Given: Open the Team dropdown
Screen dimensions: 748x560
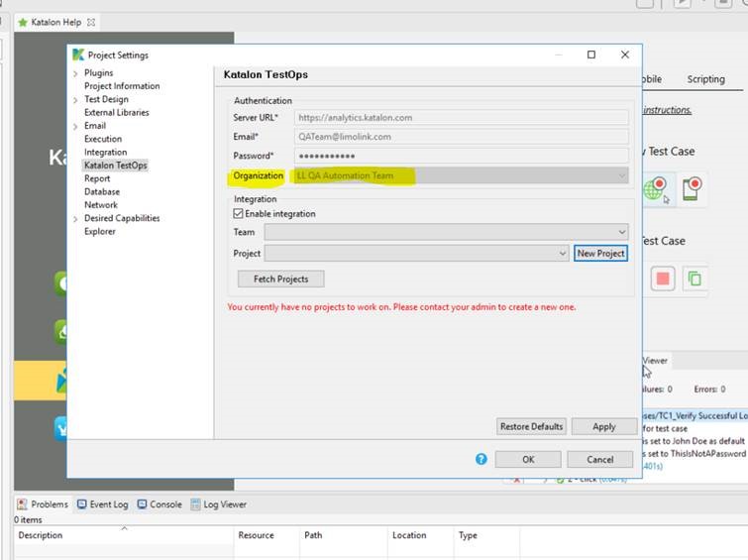Looking at the screenshot, I should coord(446,232).
